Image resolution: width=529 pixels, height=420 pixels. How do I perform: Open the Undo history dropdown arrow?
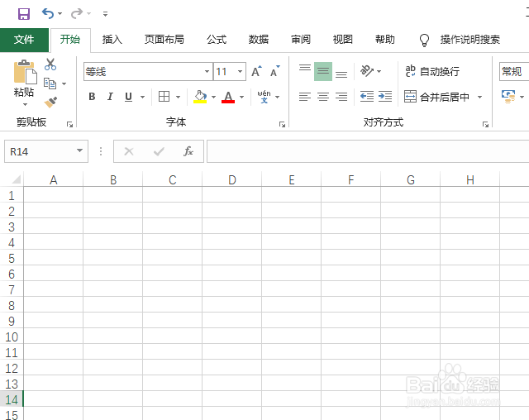60,14
